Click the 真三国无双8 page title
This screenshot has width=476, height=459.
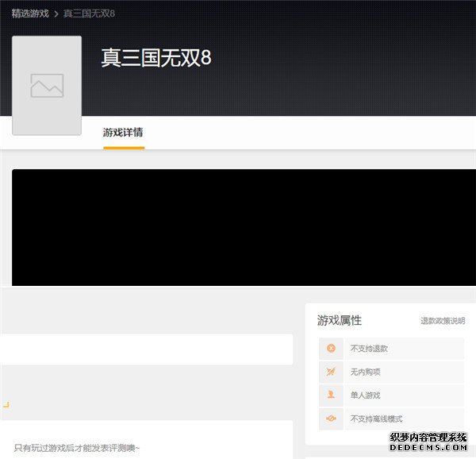pos(156,58)
